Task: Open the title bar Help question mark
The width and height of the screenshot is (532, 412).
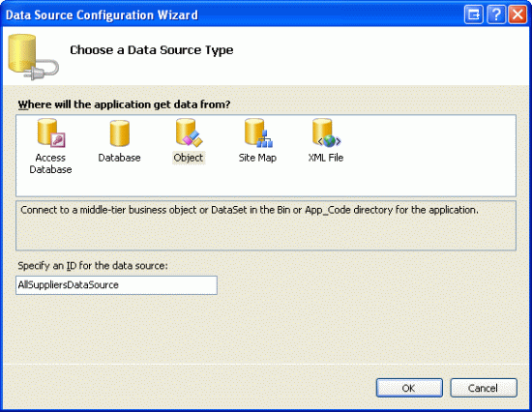Action: pos(495,15)
